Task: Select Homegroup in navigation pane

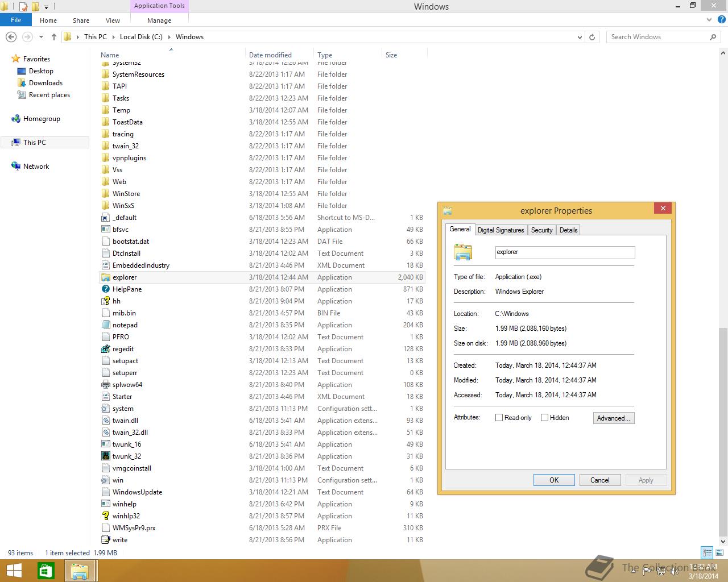Action: pos(42,119)
